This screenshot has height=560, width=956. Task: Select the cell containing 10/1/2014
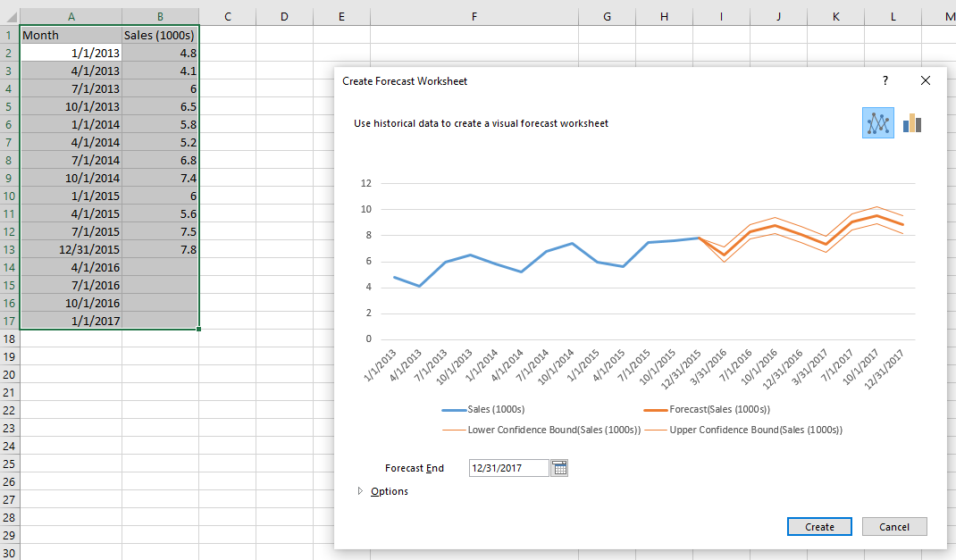(71, 178)
